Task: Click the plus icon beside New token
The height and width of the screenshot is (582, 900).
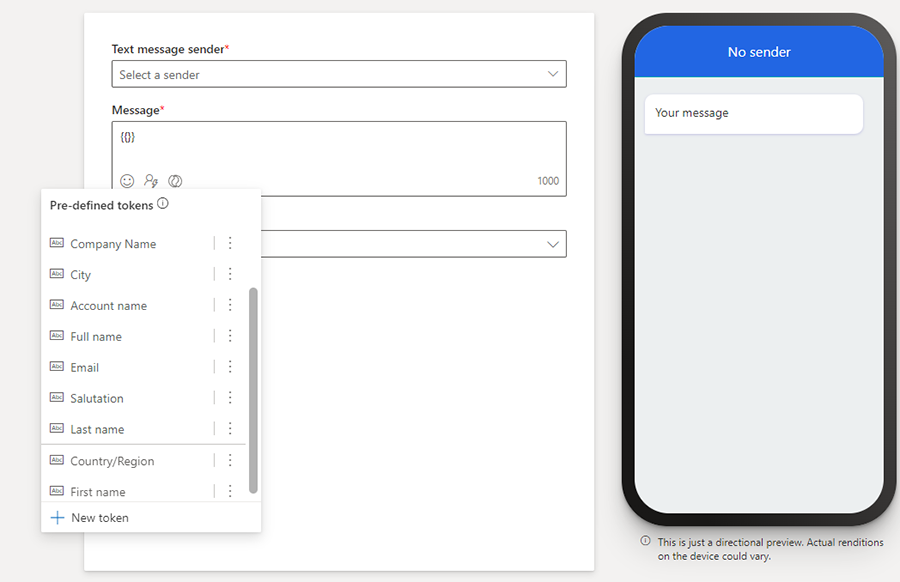Action: pos(58,517)
